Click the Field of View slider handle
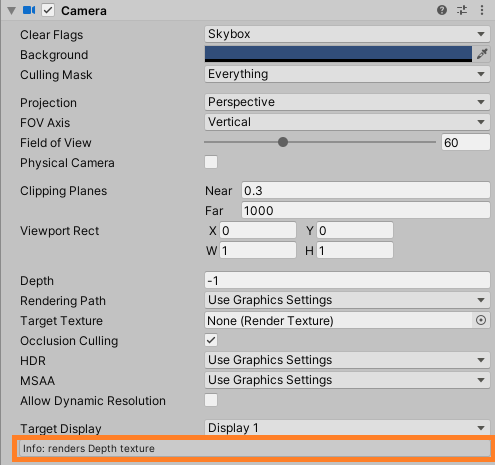495x465 pixels. coord(283,142)
